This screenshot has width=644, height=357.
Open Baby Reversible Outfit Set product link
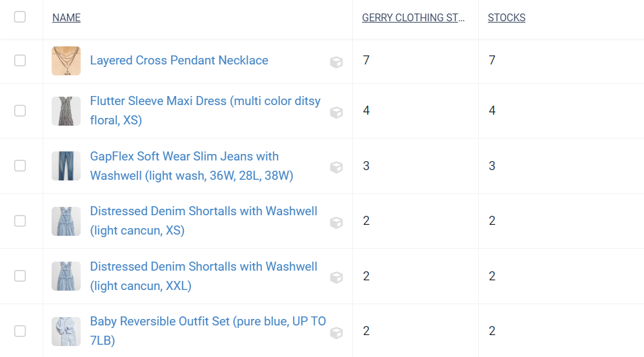[x=208, y=331]
